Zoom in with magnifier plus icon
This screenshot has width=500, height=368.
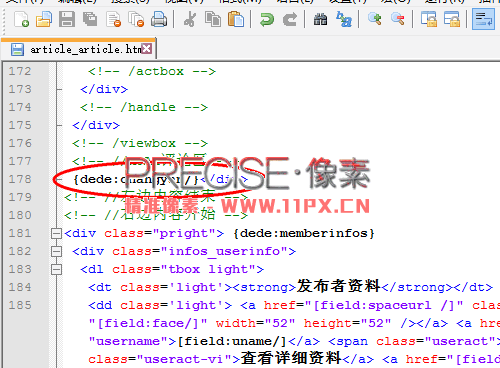point(375,19)
